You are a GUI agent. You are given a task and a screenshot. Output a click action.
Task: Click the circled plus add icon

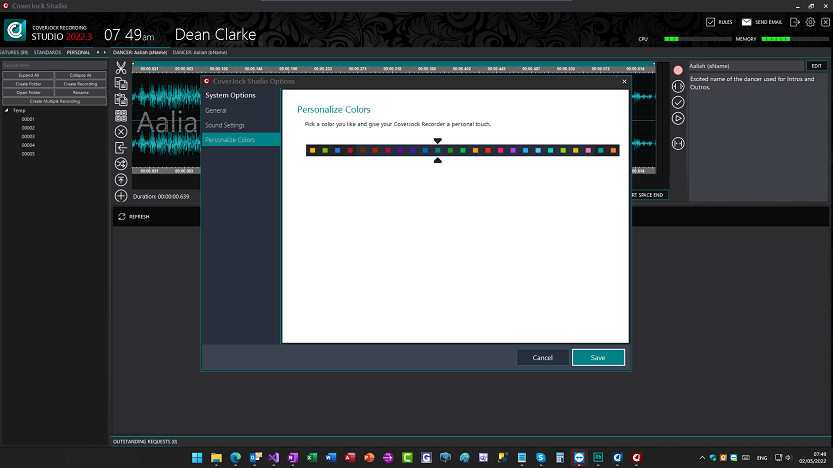click(121, 196)
